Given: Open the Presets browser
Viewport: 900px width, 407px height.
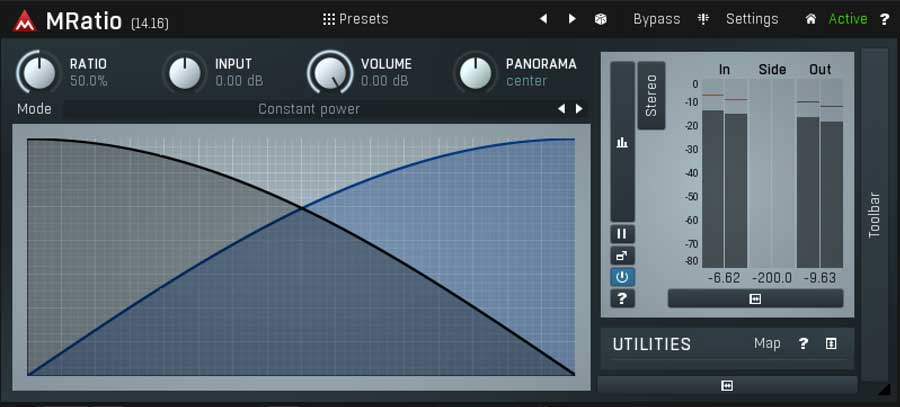Looking at the screenshot, I should pyautogui.click(x=355, y=19).
